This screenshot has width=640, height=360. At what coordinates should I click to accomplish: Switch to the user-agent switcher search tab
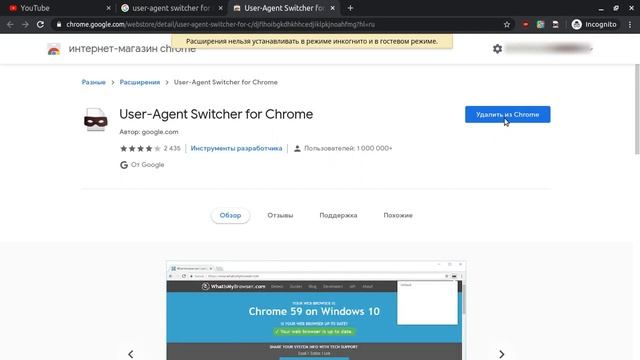click(171, 8)
